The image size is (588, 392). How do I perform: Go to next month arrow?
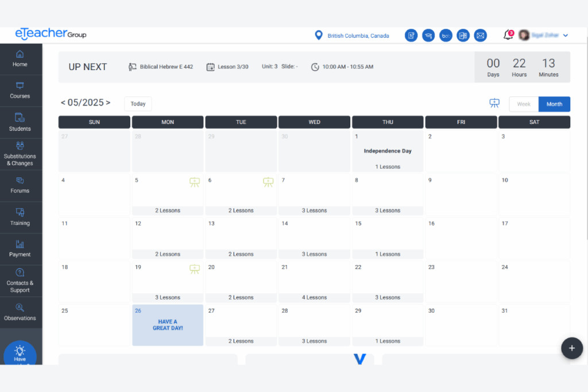click(x=108, y=103)
